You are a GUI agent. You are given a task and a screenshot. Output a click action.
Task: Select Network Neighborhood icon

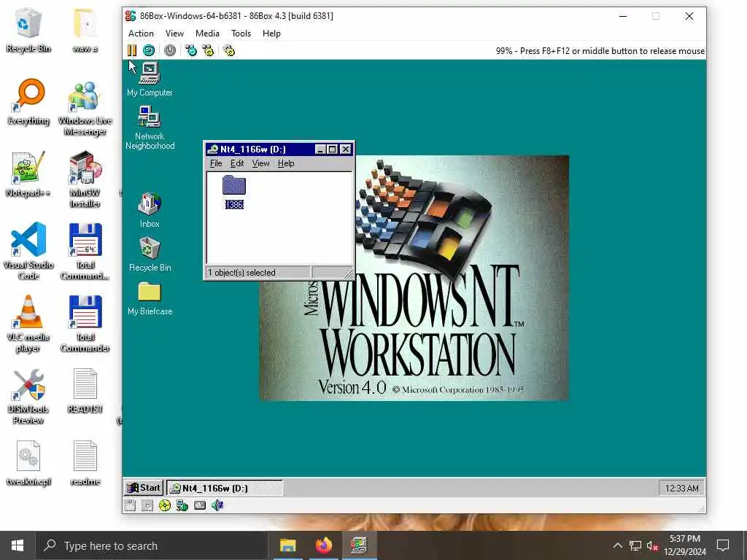(150, 128)
